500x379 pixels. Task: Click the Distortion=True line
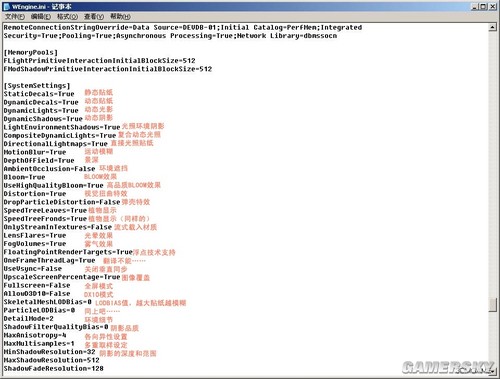[35, 194]
